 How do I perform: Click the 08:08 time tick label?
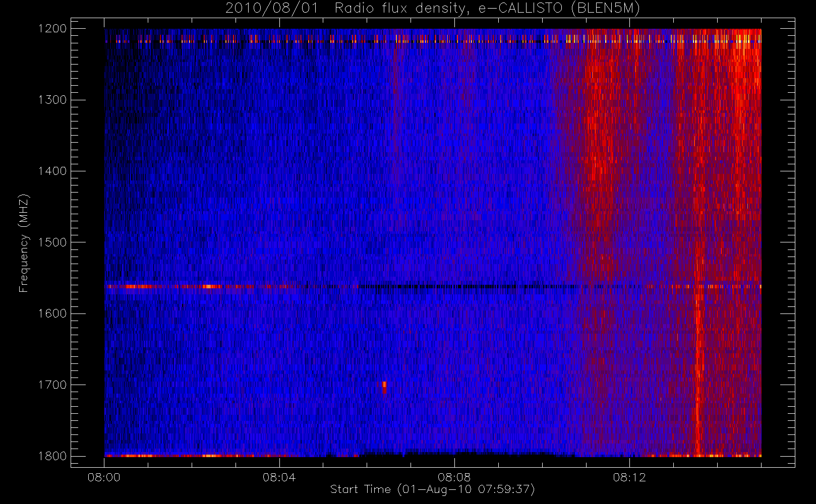[454, 477]
